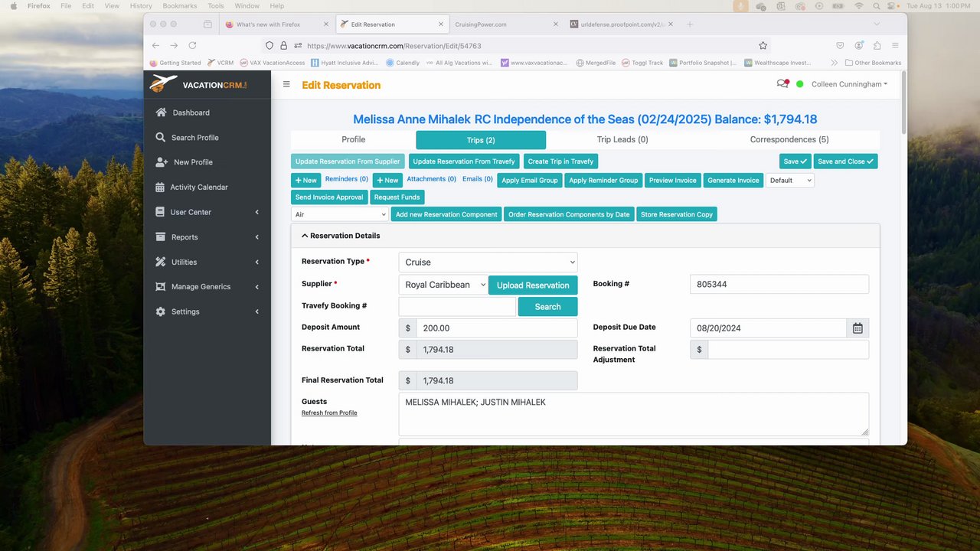Click the Request Funds button

(x=397, y=197)
